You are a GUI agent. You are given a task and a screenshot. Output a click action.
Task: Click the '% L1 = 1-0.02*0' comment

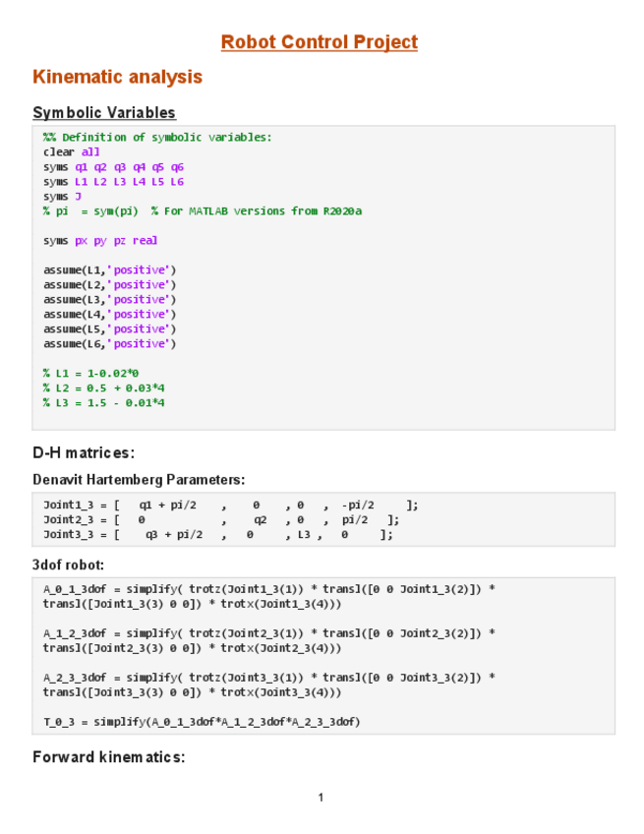(x=90, y=374)
